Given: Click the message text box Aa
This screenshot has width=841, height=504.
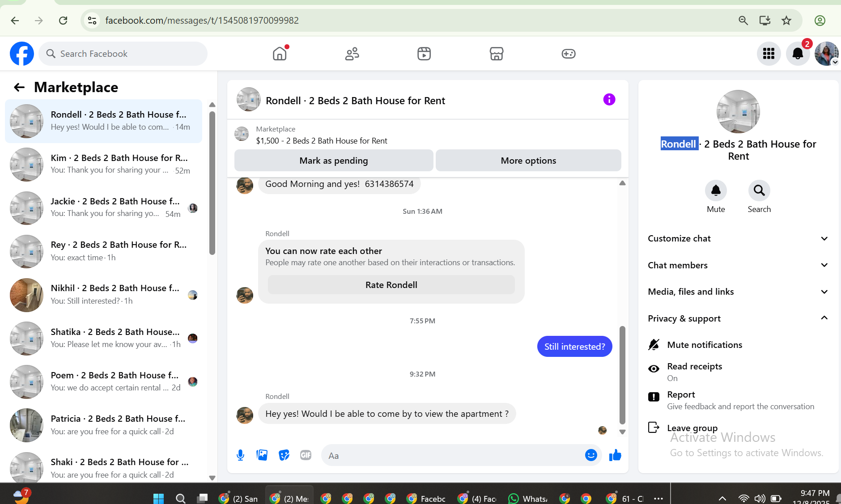Looking at the screenshot, I should 452,456.
